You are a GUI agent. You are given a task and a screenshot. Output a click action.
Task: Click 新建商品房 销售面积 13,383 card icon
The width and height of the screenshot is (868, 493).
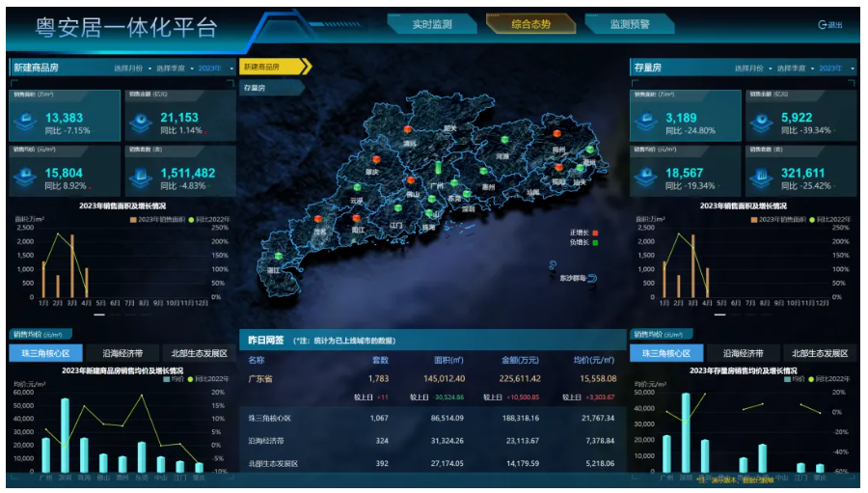pyautogui.click(x=24, y=123)
